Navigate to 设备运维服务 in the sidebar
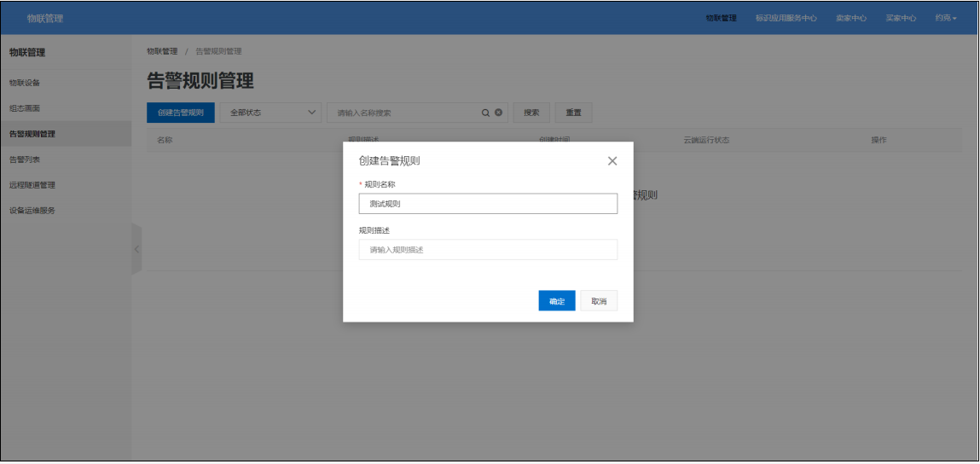The height and width of the screenshot is (464, 980). [32, 211]
